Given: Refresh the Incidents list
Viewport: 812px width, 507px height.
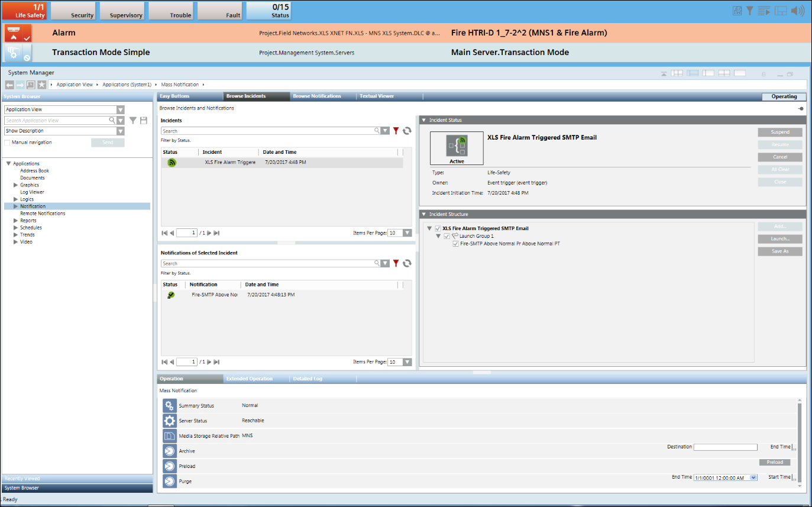Looking at the screenshot, I should point(407,131).
